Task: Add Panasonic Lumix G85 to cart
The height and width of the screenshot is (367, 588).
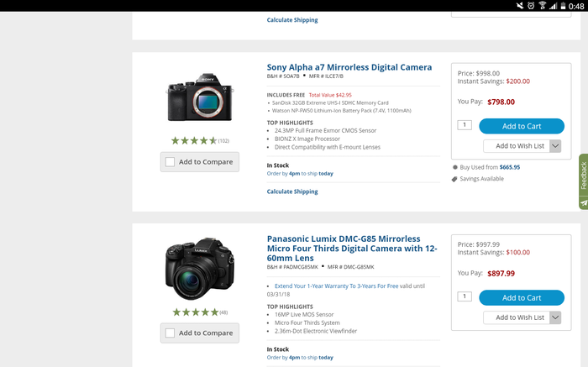Action: [x=521, y=297]
